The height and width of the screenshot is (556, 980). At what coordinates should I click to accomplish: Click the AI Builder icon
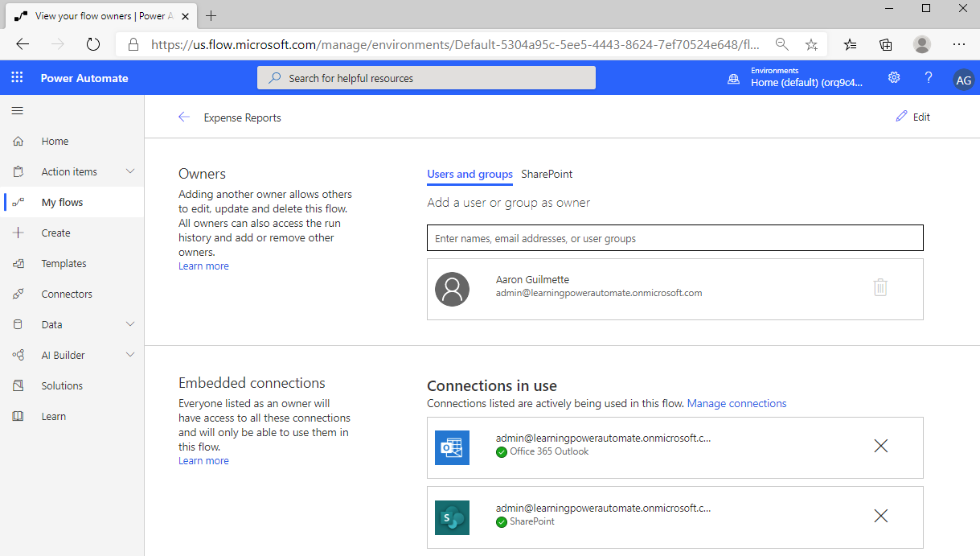pyautogui.click(x=18, y=355)
